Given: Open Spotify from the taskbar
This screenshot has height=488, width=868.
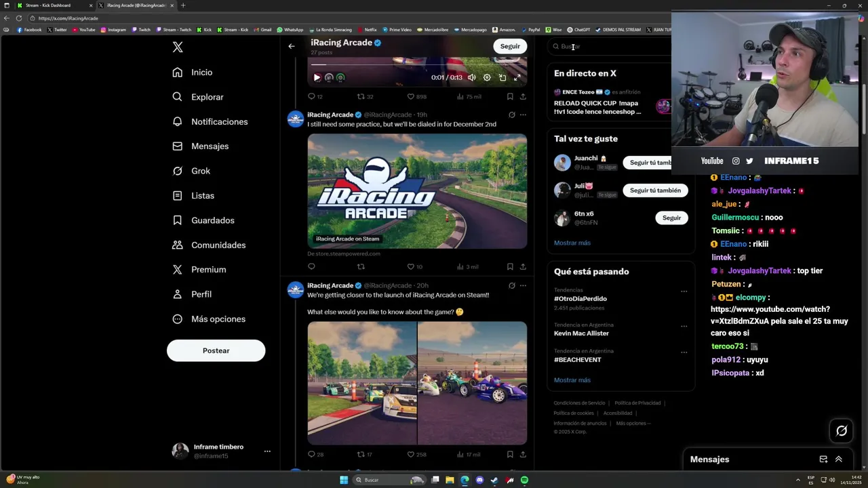Looking at the screenshot, I should point(524,480).
